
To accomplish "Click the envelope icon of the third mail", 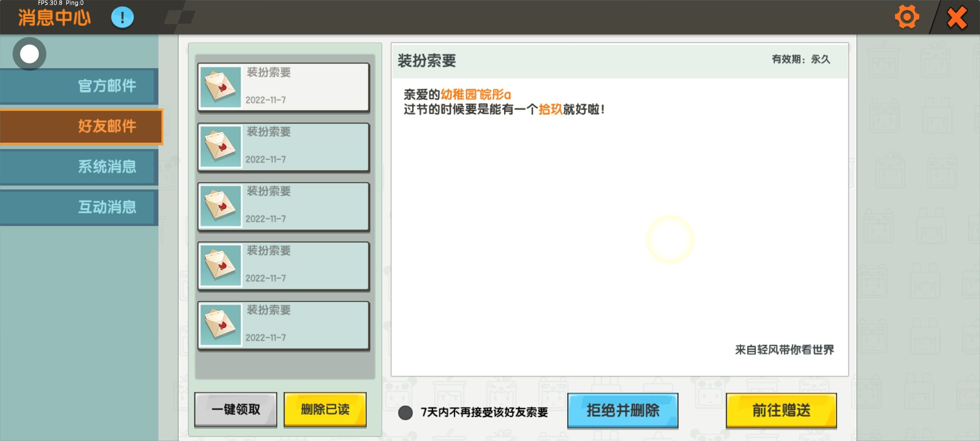I will (220, 206).
